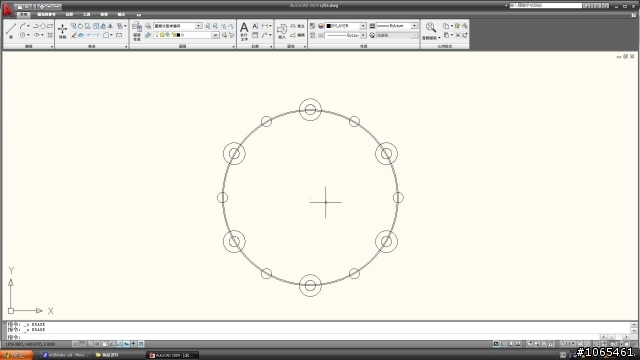Viewport: 640px width, 360px height.
Task: Open the AutoCAD application menu button
Action: tap(7, 9)
